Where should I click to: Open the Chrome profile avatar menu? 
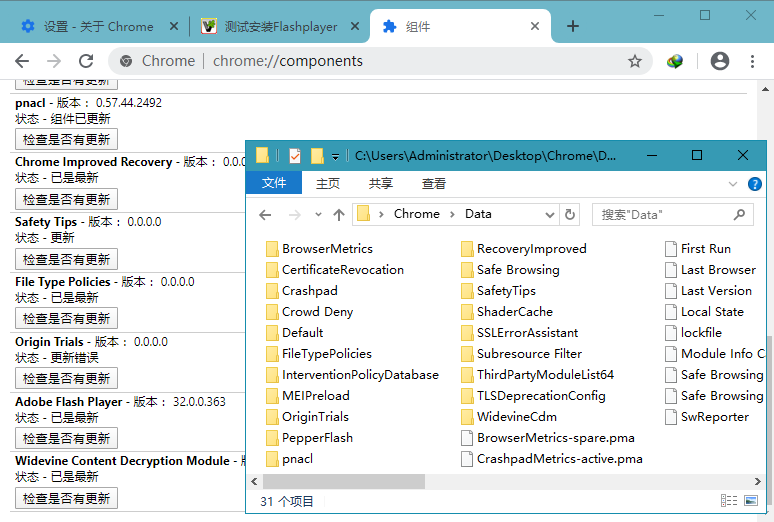pyautogui.click(x=719, y=61)
